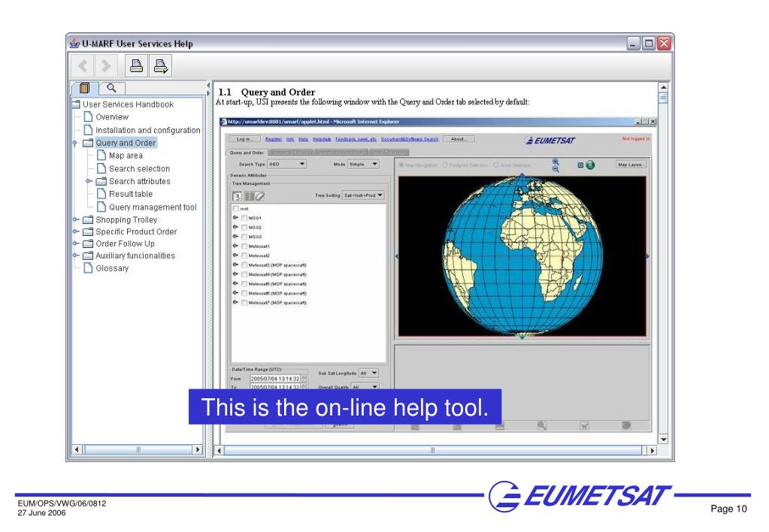Select User Services Handbook root node

(x=128, y=104)
